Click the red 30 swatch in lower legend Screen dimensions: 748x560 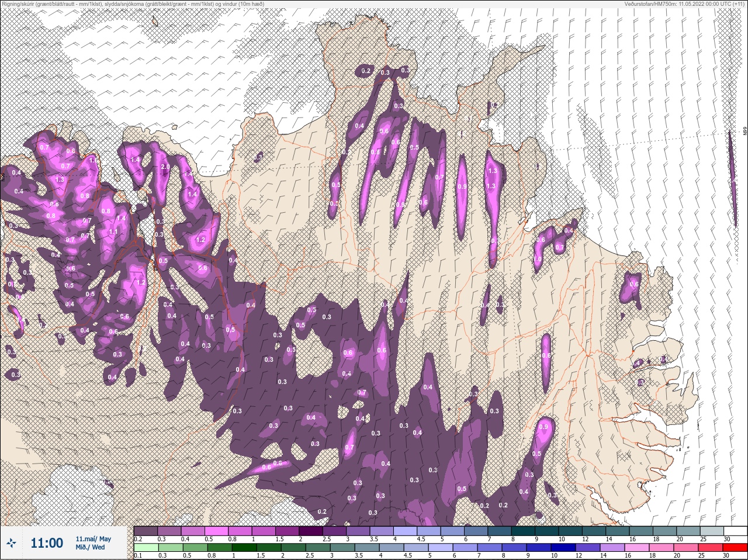(736, 547)
